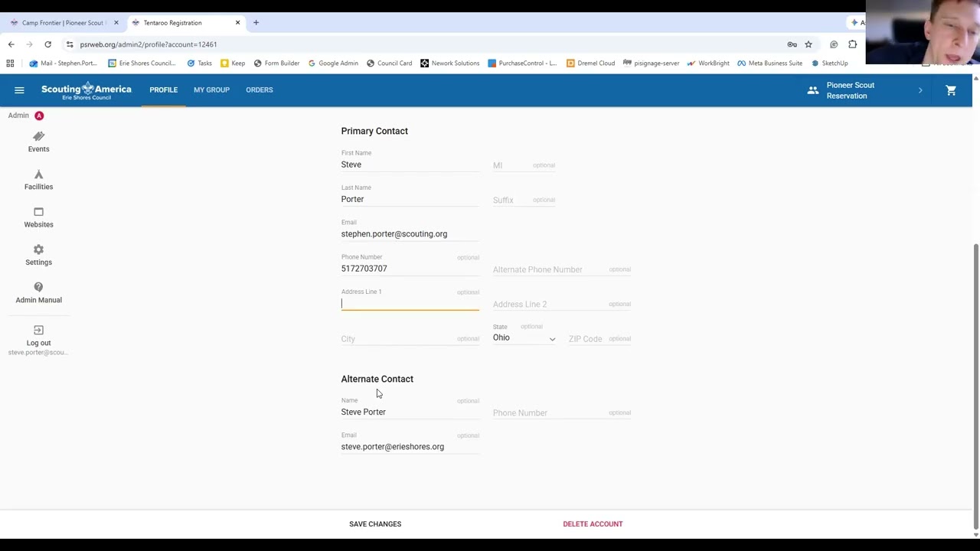Screen dimensions: 980x551
Task: Click the Events ticket icon
Action: pyautogui.click(x=38, y=136)
